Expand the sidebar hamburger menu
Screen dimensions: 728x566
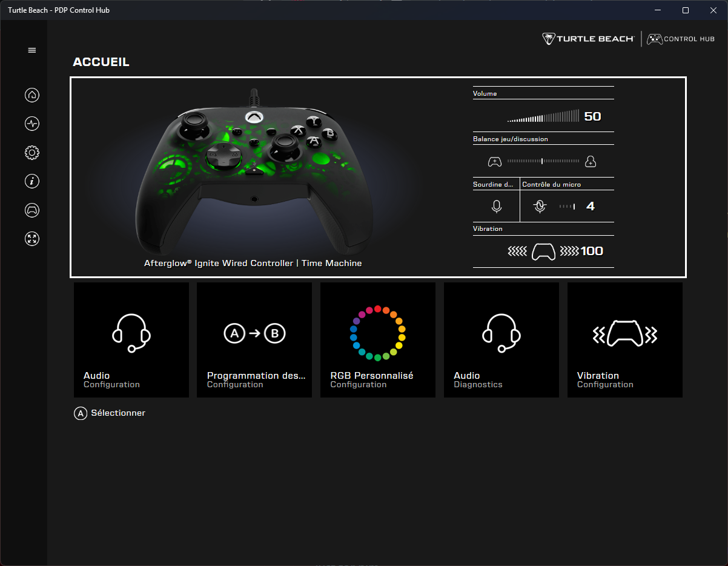click(x=31, y=50)
